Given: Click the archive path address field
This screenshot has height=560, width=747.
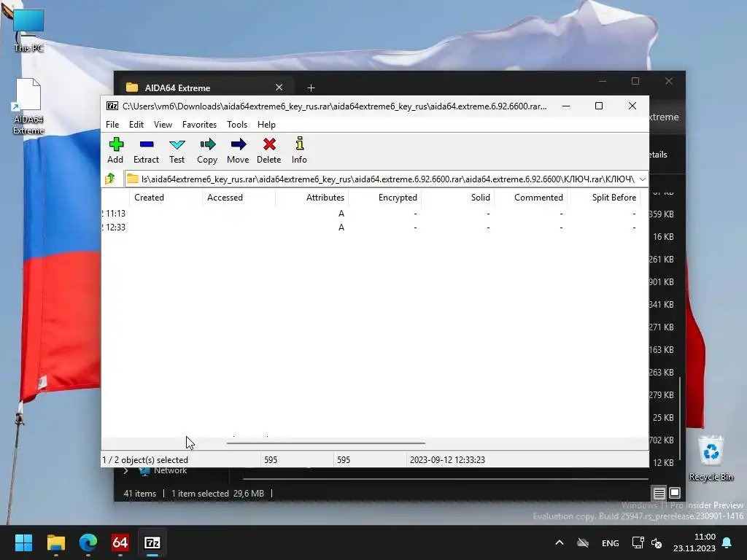Looking at the screenshot, I should pyautogui.click(x=386, y=179).
